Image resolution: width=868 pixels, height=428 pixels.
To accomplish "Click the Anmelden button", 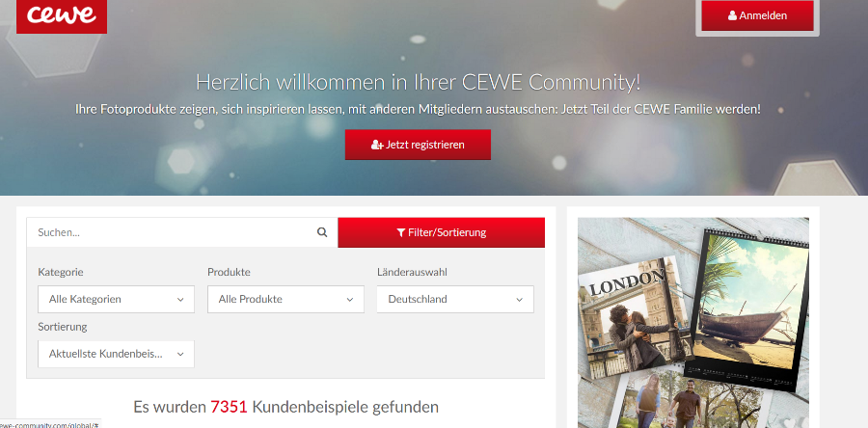I will [757, 15].
